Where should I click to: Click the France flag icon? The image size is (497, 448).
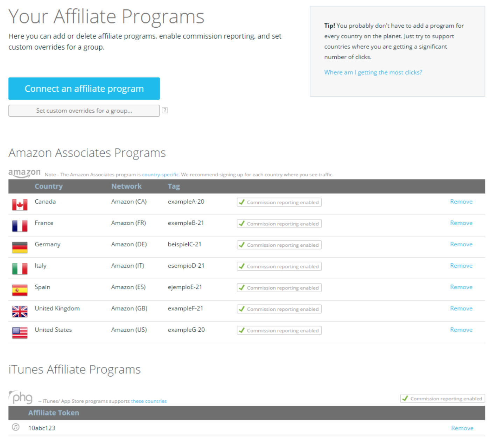pos(20,226)
